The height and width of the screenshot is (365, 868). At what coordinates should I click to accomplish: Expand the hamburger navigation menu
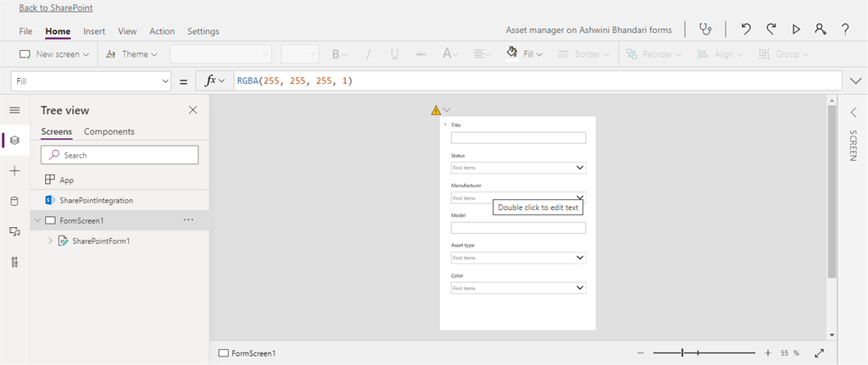click(15, 110)
